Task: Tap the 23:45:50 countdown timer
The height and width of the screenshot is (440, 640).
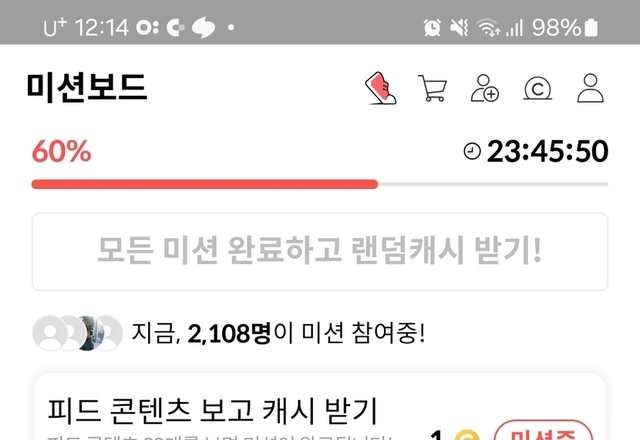Action: coord(547,151)
